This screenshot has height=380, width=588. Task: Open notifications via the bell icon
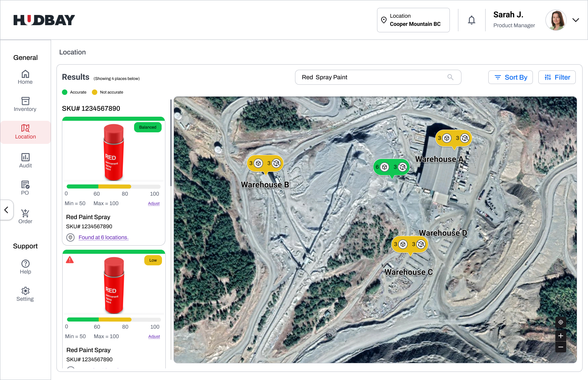pyautogui.click(x=472, y=20)
